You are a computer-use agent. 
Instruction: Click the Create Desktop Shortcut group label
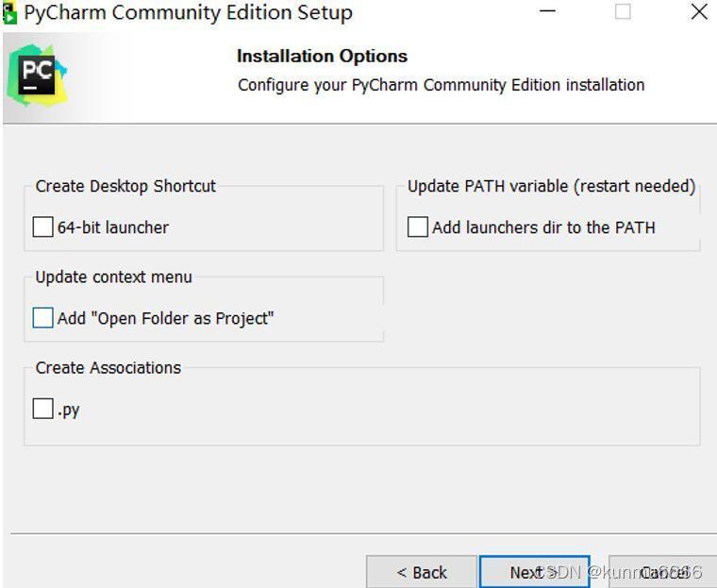point(125,186)
